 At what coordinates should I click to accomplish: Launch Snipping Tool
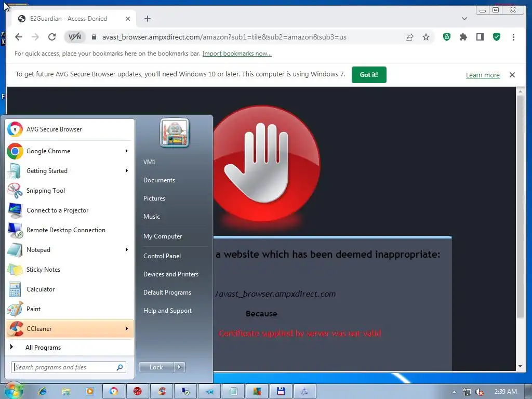(69, 190)
